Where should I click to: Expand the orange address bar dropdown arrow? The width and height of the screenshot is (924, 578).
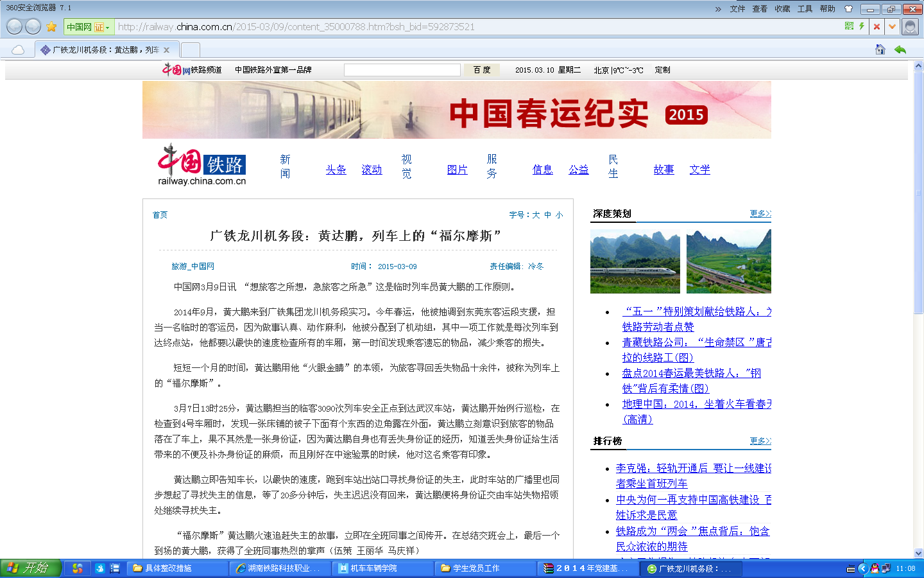tap(892, 27)
